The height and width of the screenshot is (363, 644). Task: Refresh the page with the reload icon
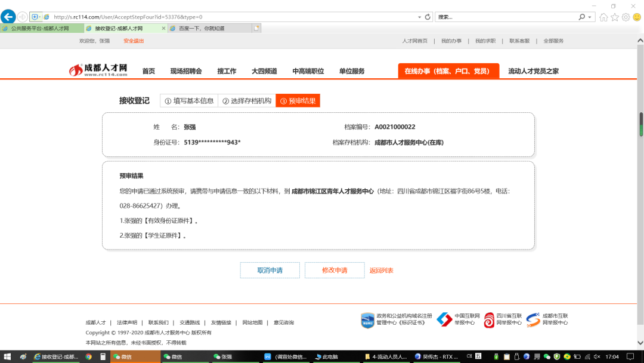pos(428,17)
